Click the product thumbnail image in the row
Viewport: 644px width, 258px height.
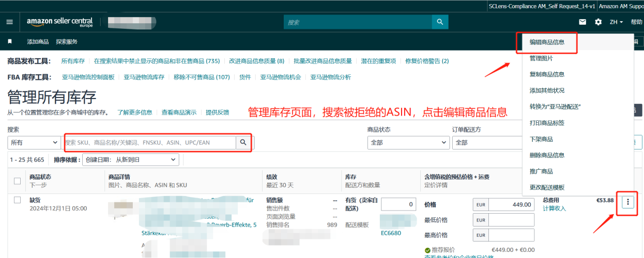122,207
